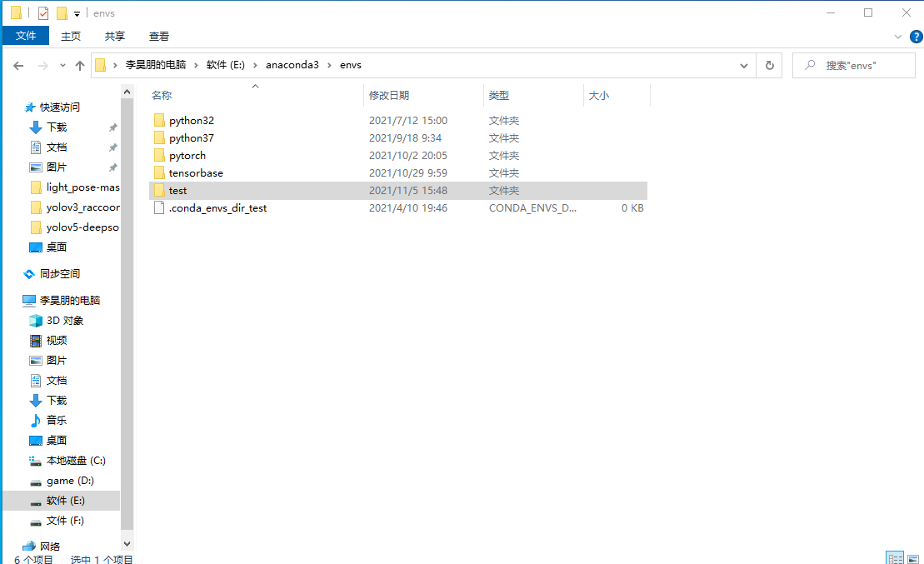The image size is (924, 564).
Task: Click the refresh button beside address bar
Action: pyautogui.click(x=770, y=66)
